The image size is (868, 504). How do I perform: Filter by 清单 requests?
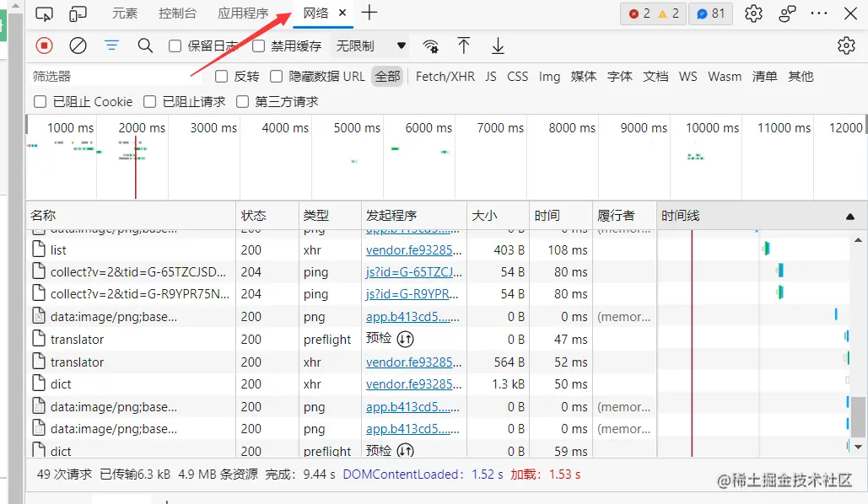[x=764, y=77]
